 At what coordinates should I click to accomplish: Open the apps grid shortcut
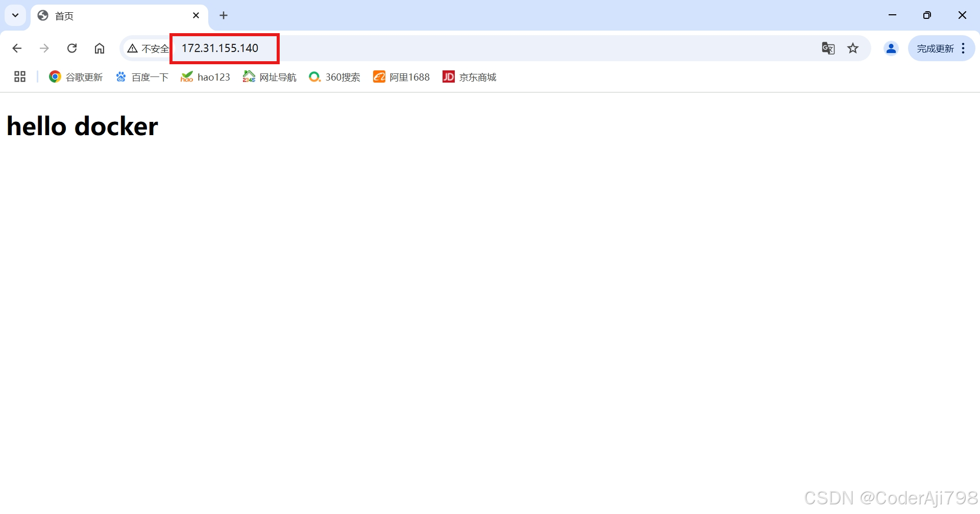coord(20,77)
